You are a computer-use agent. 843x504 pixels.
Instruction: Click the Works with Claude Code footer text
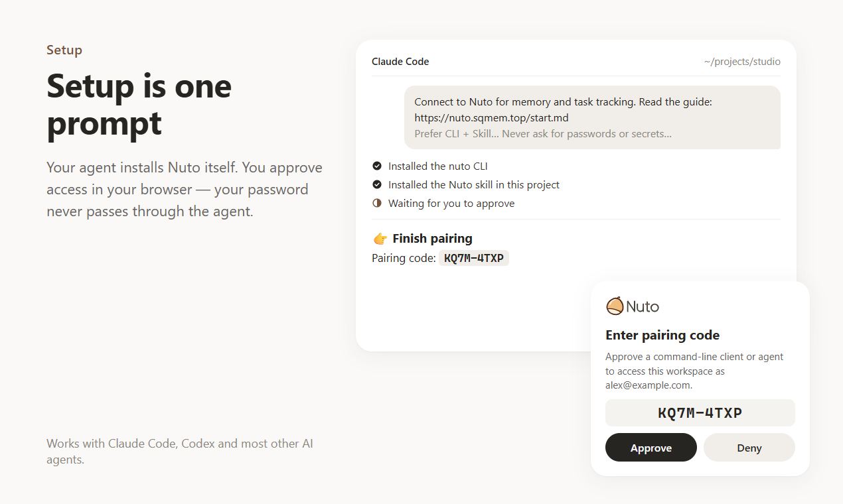pyautogui.click(x=179, y=451)
